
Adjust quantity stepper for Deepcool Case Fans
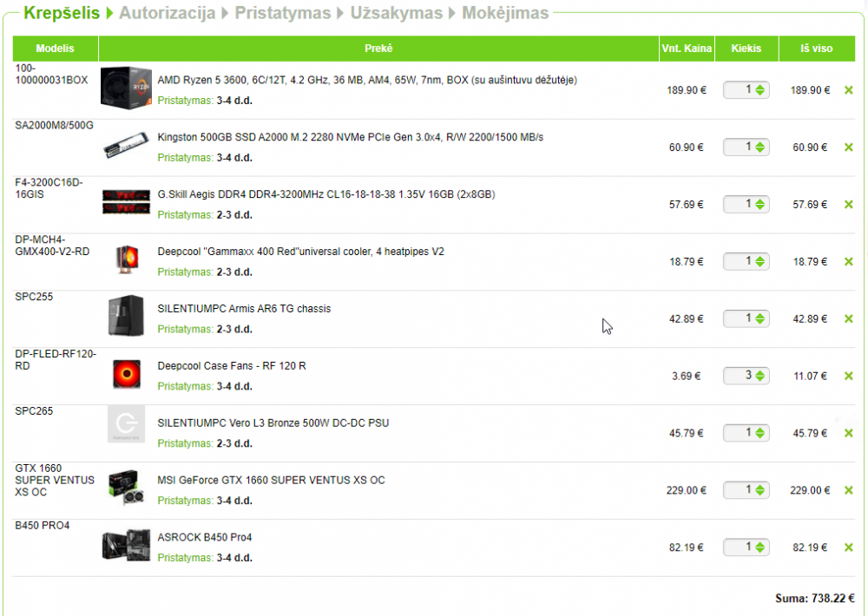pos(759,376)
